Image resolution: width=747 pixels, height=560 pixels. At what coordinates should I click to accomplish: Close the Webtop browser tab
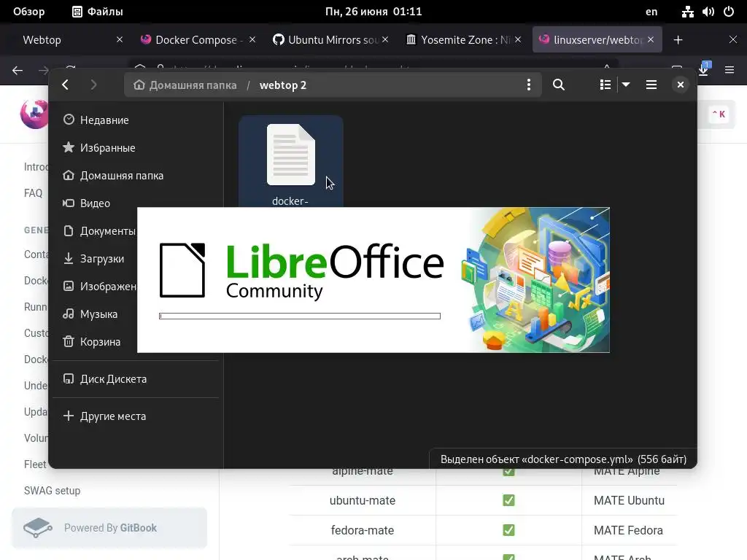tap(120, 39)
